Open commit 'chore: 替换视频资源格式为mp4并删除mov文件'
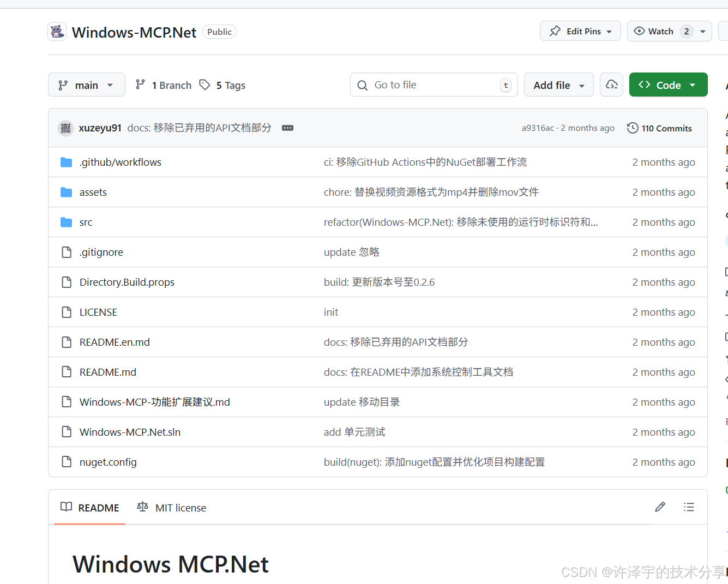Screen dimensions: 728x584 [431, 192]
